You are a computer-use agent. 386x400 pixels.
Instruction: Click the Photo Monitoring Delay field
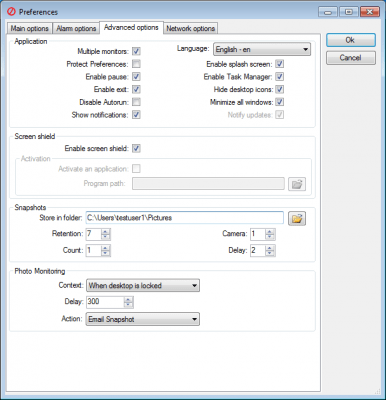coord(105,302)
